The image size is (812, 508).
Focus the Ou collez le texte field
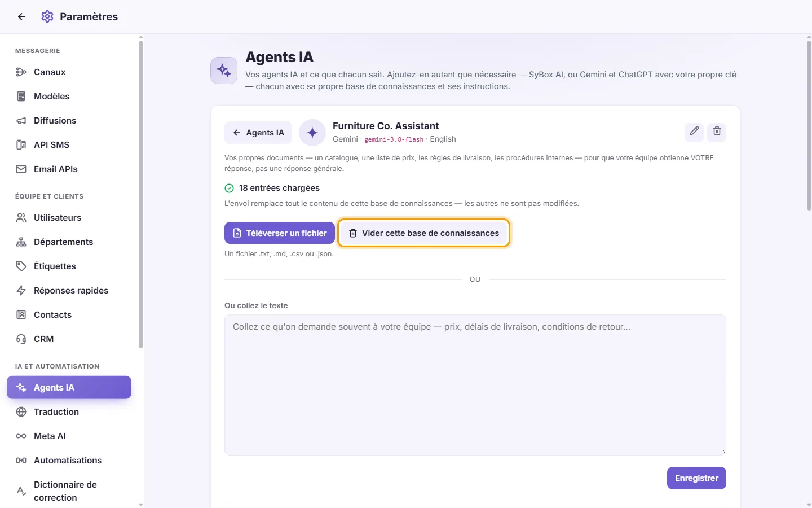(x=475, y=385)
